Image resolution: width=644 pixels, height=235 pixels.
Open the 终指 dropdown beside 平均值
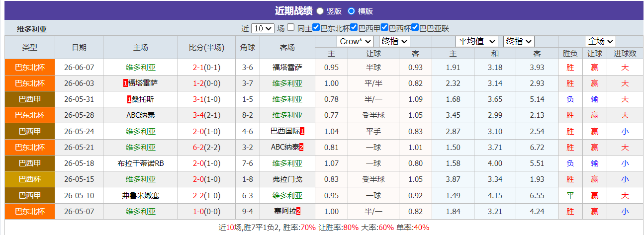pyautogui.click(x=519, y=41)
